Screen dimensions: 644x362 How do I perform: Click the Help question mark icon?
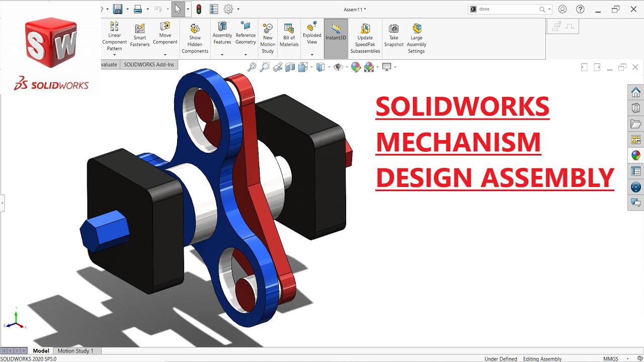coord(580,9)
